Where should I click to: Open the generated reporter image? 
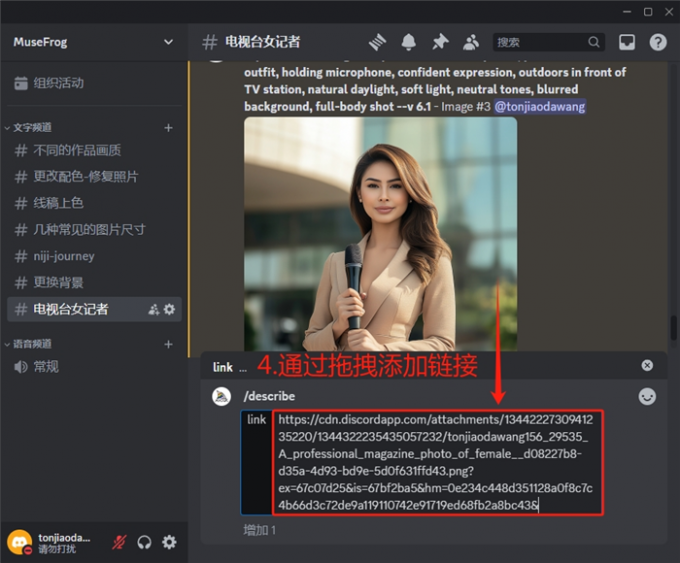pos(380,234)
